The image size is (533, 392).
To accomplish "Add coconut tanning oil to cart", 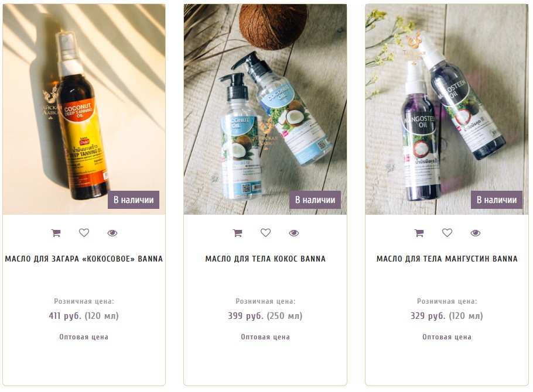I will pyautogui.click(x=56, y=233).
